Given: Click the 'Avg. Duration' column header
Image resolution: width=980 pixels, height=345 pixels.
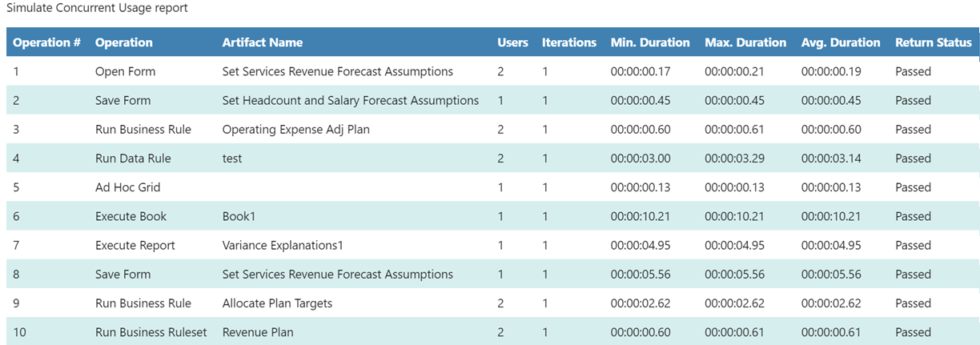Looking at the screenshot, I should pyautogui.click(x=840, y=42).
